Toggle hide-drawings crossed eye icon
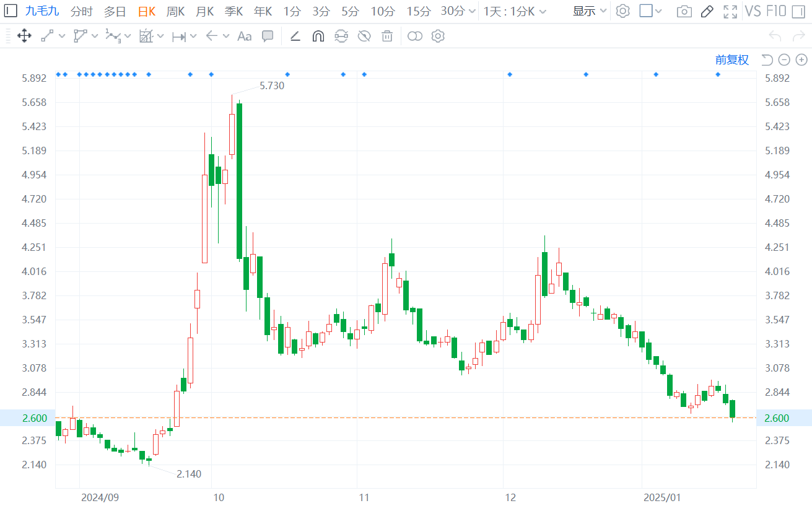The width and height of the screenshot is (812, 511). tap(364, 36)
